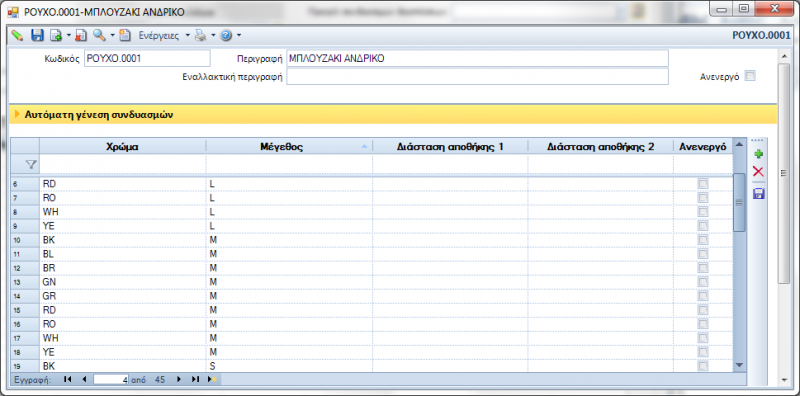
Task: Click the notes page icon beside Ενέργειες
Action: [x=125, y=35]
